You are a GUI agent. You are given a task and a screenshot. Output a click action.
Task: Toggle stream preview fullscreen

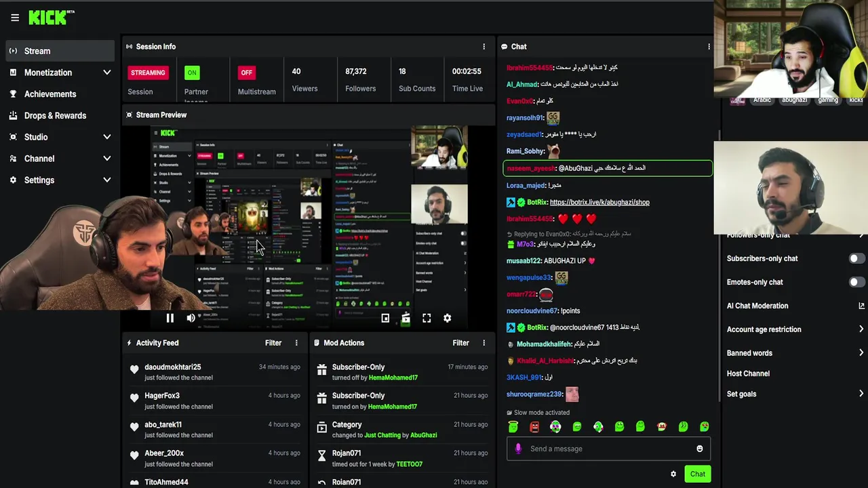click(x=427, y=318)
